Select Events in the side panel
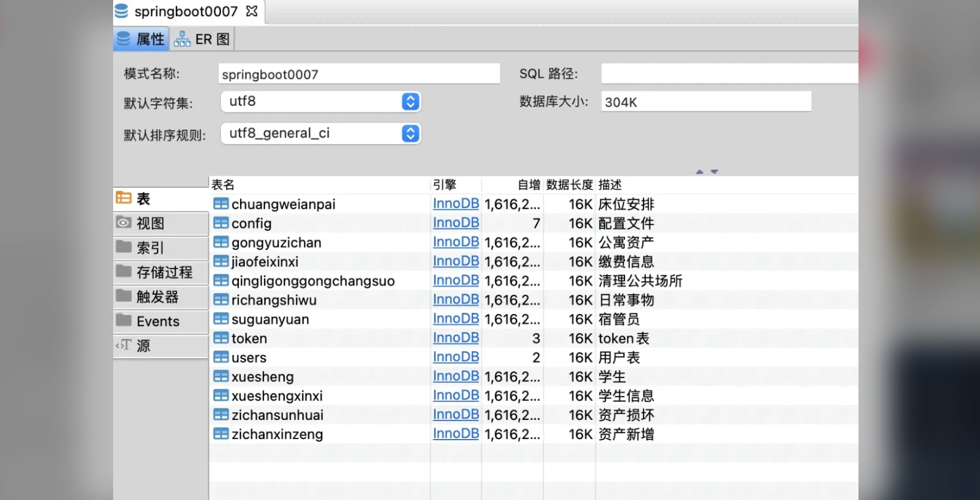The height and width of the screenshot is (500, 980). tap(160, 321)
